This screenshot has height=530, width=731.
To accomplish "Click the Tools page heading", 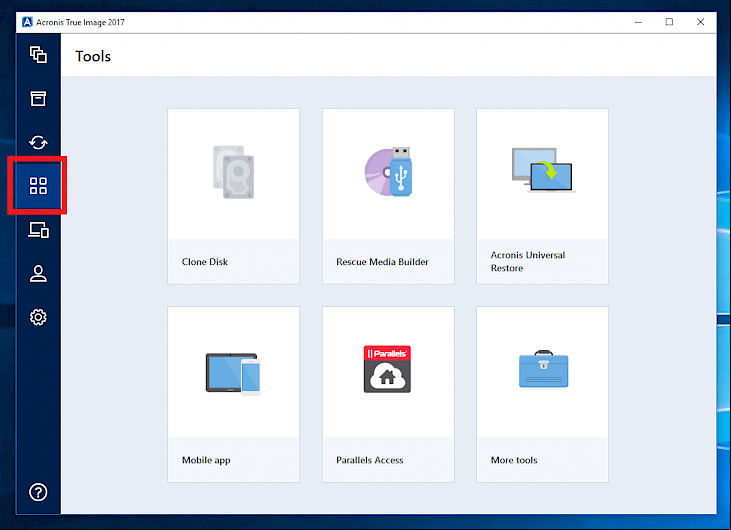I will (x=93, y=56).
